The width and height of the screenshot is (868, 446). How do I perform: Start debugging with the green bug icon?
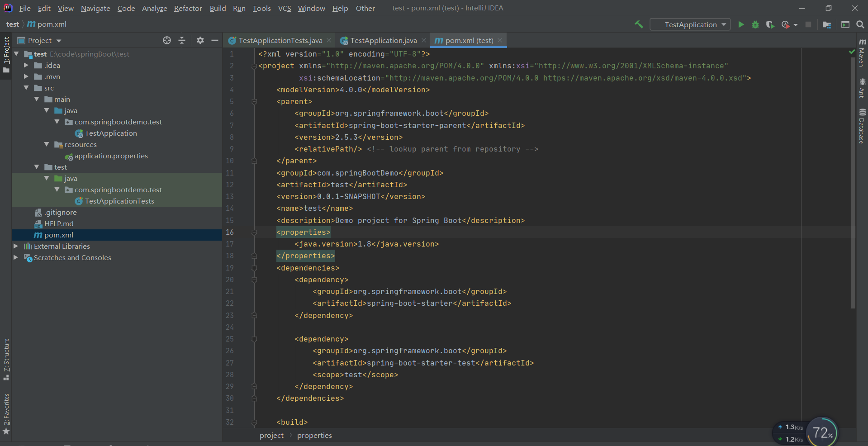tap(755, 24)
